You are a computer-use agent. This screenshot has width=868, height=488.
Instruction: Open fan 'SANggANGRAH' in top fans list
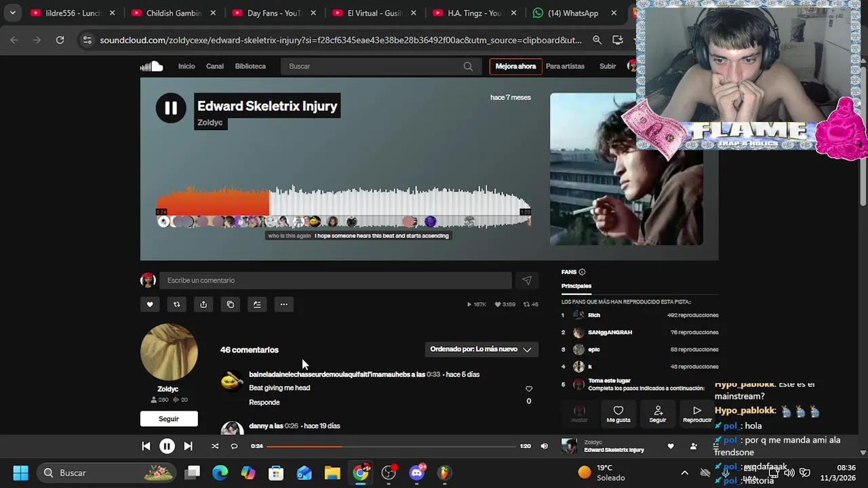[x=610, y=332]
